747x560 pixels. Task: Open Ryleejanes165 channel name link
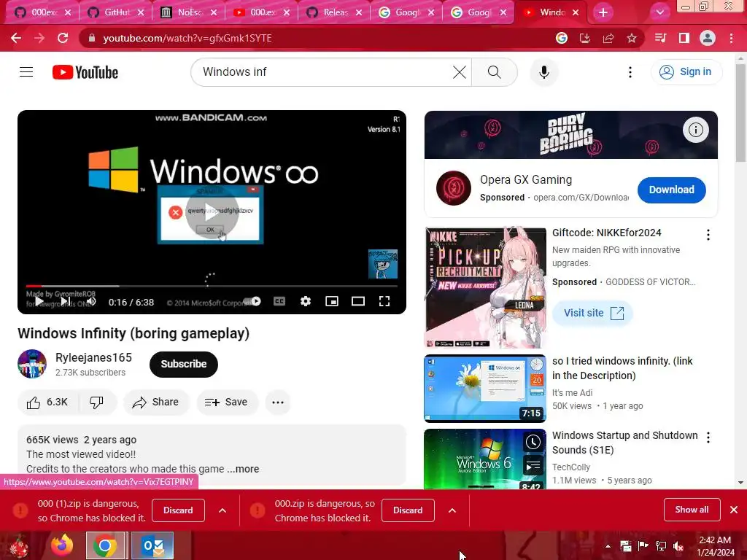[x=93, y=357]
